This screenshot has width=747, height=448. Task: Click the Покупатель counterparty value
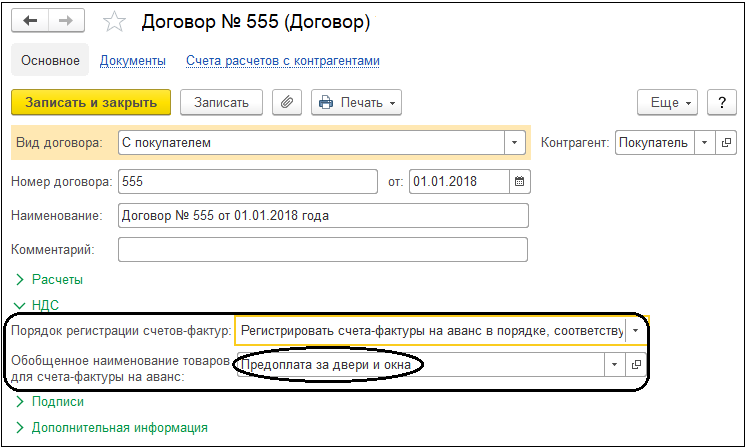655,143
